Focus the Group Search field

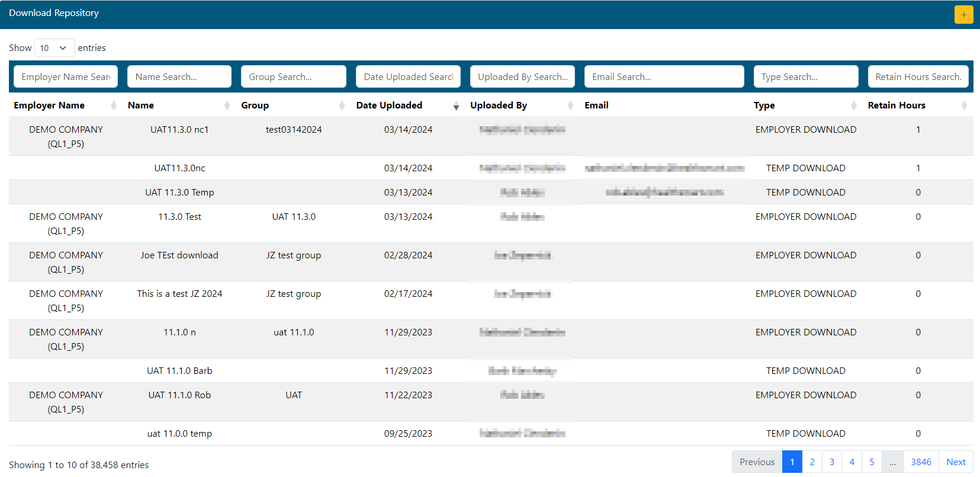pyautogui.click(x=293, y=77)
